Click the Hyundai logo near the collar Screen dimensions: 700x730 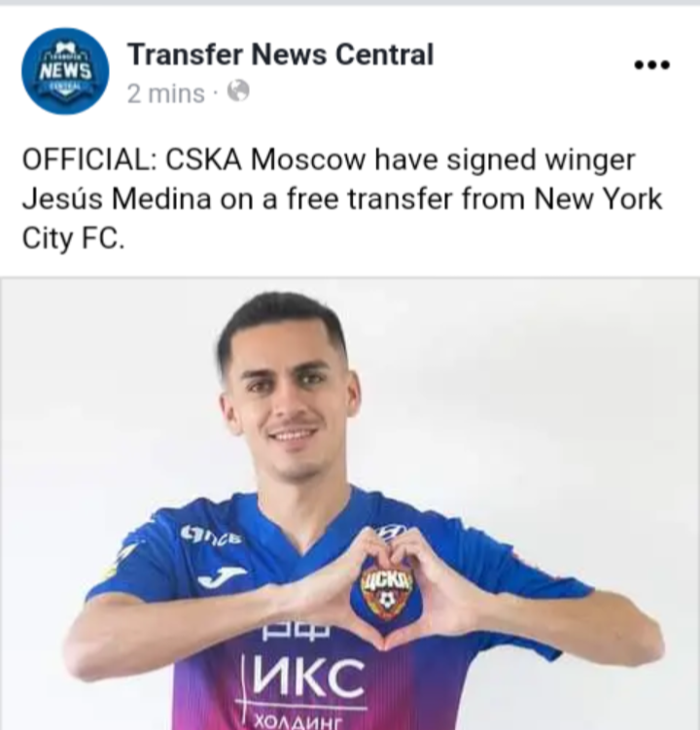(390, 531)
